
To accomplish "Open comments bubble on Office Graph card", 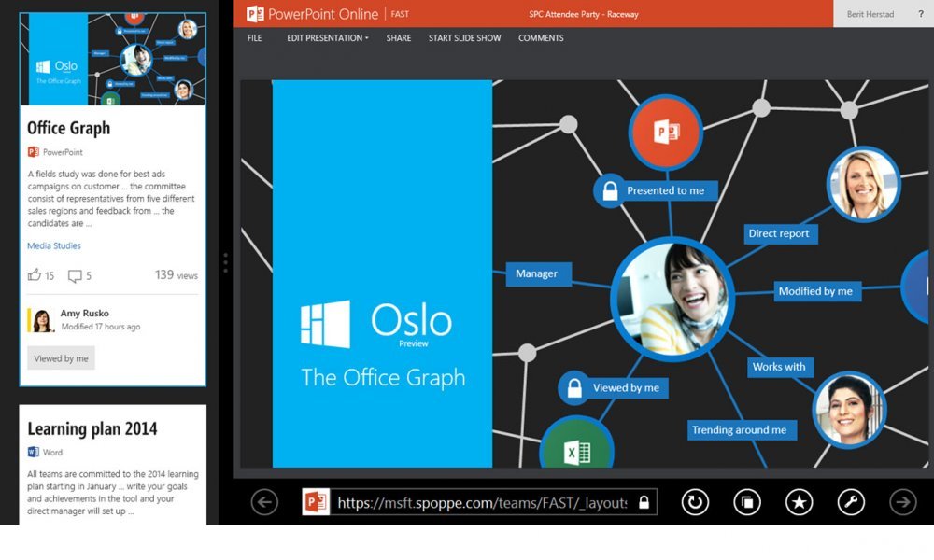I will [x=75, y=276].
